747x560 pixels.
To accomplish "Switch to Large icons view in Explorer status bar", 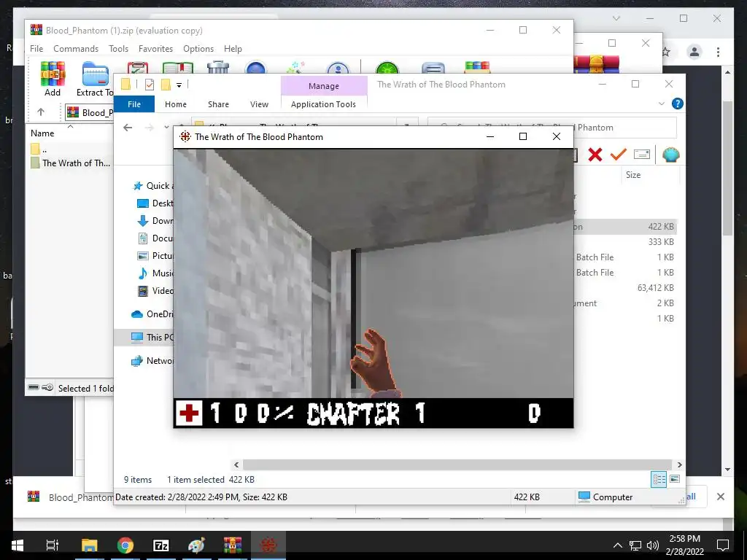I will pos(675,479).
